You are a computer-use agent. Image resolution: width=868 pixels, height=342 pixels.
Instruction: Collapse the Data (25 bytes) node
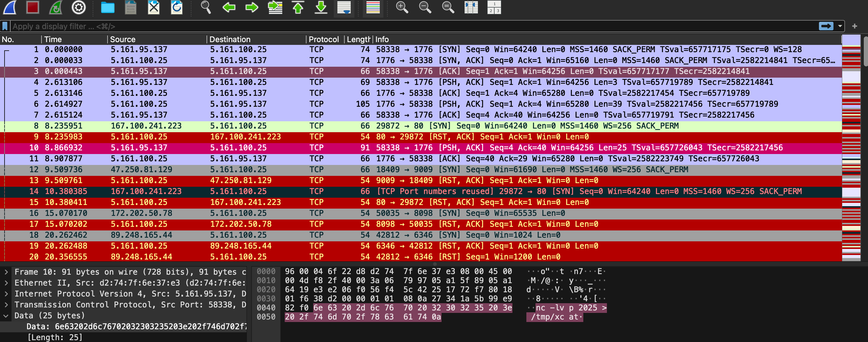point(6,316)
